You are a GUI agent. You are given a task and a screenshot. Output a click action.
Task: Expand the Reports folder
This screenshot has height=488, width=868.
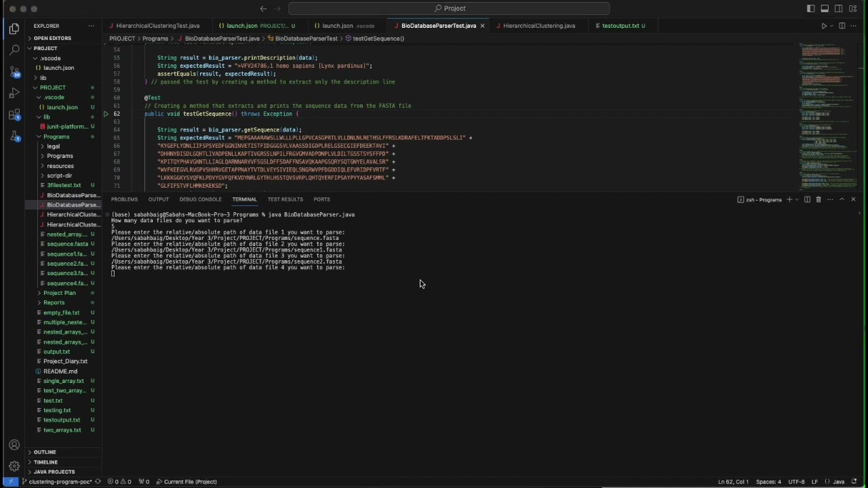pyautogui.click(x=54, y=303)
